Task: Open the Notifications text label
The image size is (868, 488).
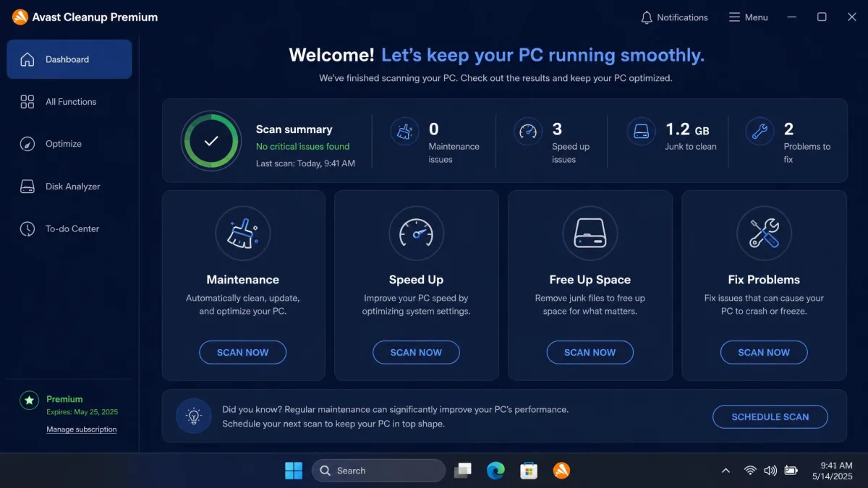Action: click(682, 17)
